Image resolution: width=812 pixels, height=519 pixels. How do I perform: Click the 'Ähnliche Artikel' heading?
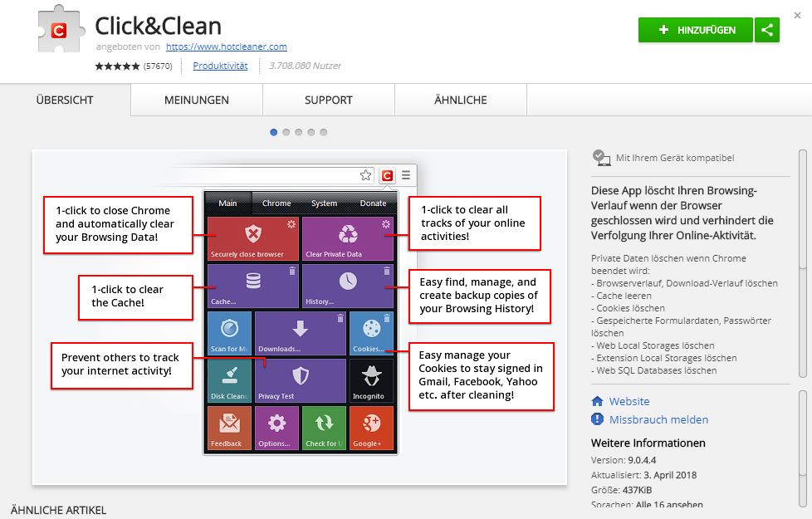click(58, 510)
